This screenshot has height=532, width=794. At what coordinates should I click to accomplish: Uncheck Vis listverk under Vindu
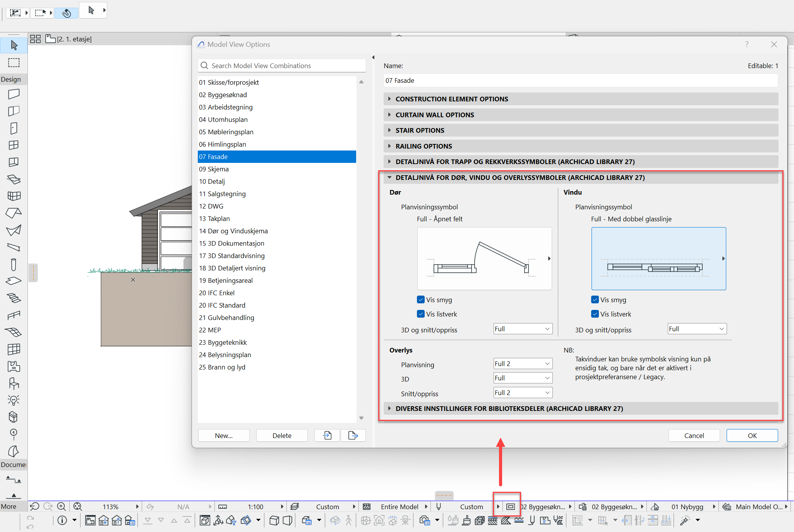click(595, 314)
